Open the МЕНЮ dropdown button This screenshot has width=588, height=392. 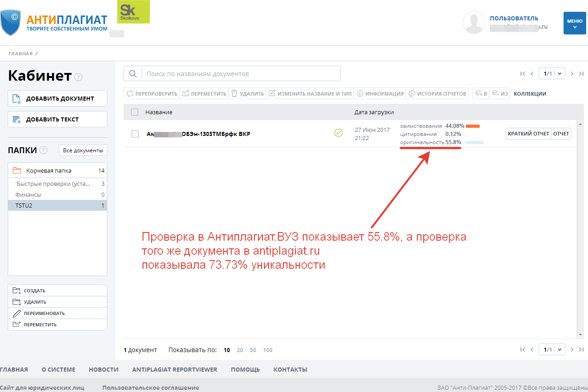[x=574, y=23]
